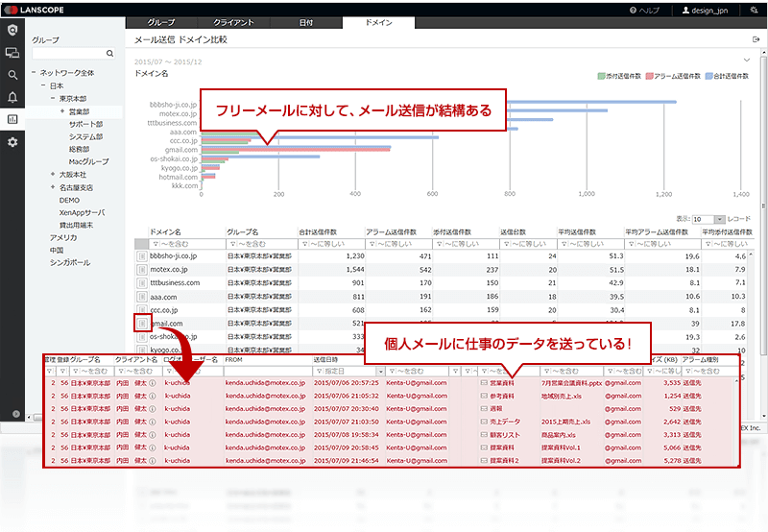This screenshot has width=768, height=532.
Task: Click the search icon in group search box
Action: click(109, 53)
